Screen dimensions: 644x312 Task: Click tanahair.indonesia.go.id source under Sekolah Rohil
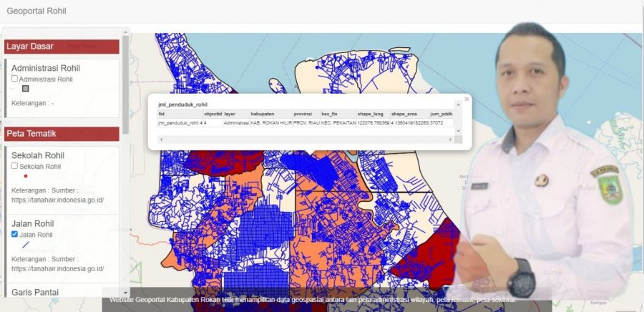tap(57, 200)
